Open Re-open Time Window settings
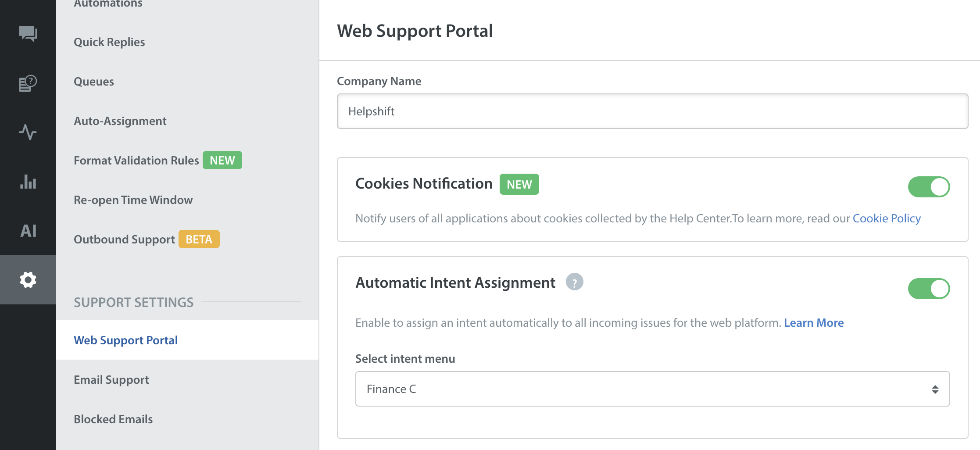This screenshot has width=980, height=450. click(x=133, y=200)
